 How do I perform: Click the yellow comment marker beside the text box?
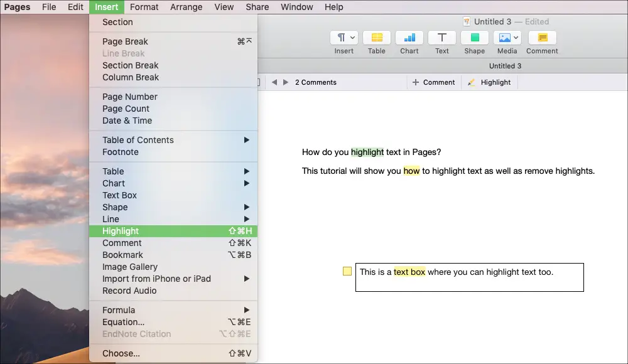(347, 271)
